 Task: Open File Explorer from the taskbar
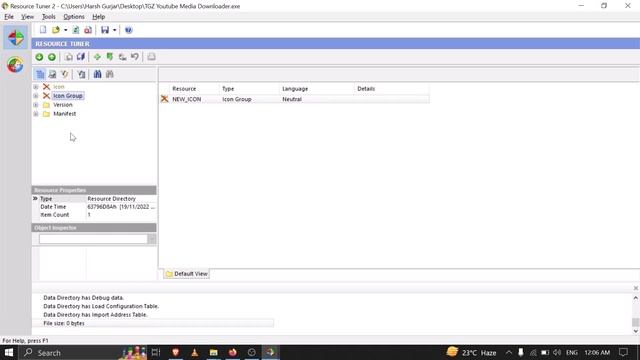(x=213, y=352)
